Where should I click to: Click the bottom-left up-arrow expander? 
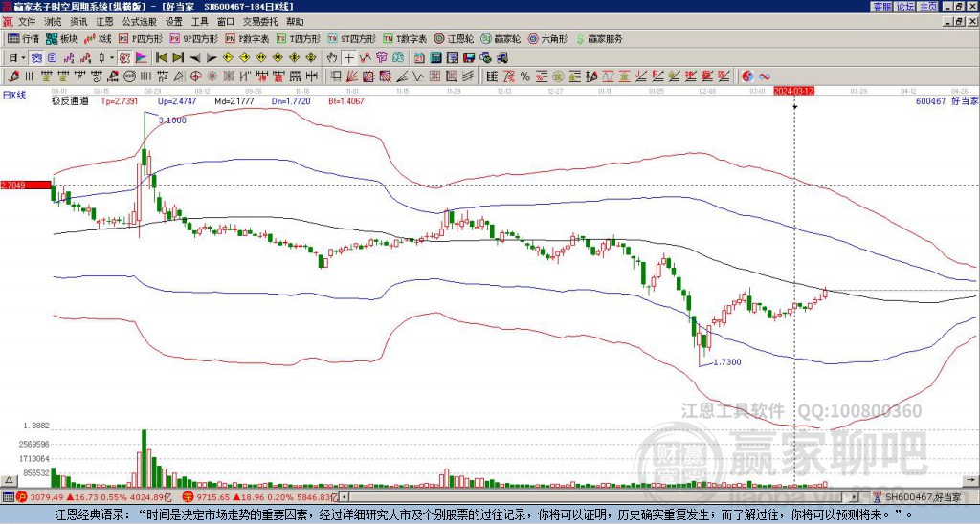(8, 480)
